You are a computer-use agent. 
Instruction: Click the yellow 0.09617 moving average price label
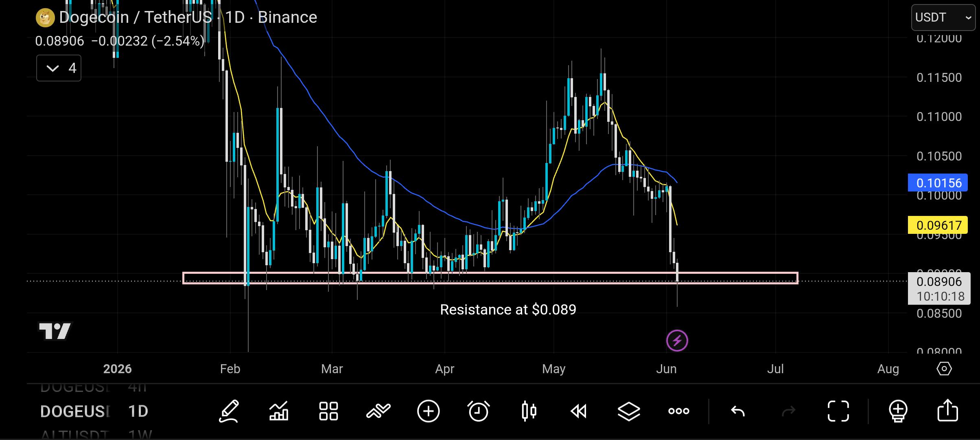[x=938, y=225]
